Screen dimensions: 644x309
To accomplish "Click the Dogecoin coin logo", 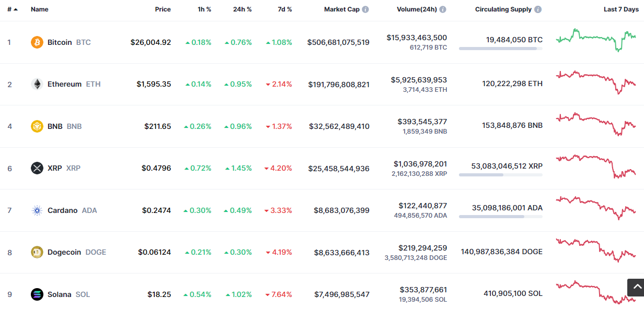I will [37, 252].
